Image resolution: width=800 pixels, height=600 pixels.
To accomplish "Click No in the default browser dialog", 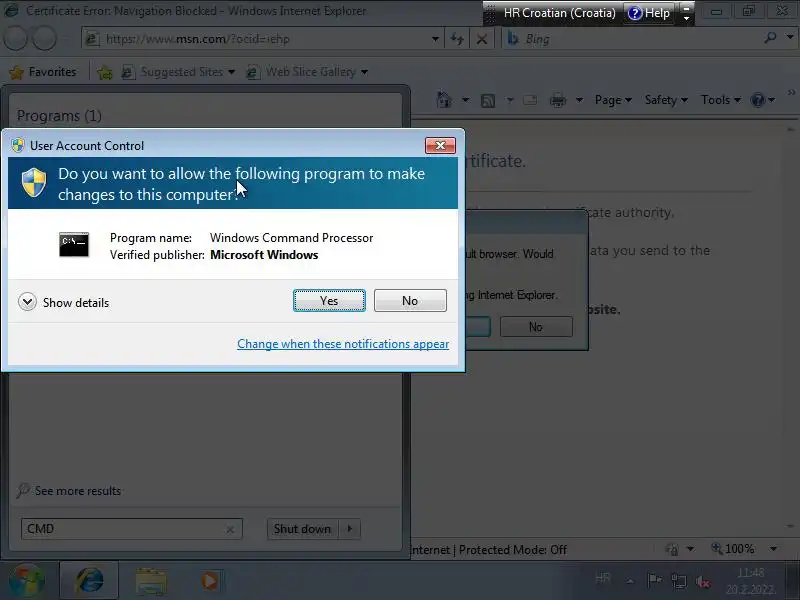I will (536, 327).
